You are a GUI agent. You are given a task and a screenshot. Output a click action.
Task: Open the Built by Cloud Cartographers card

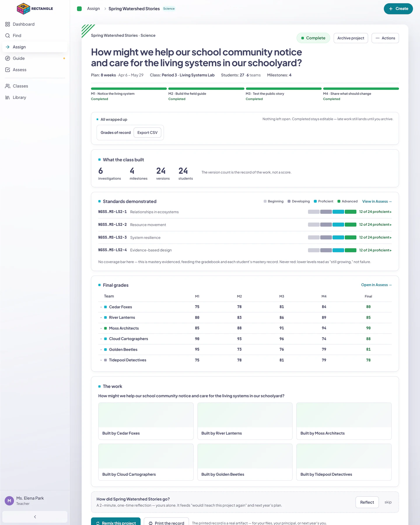(146, 462)
